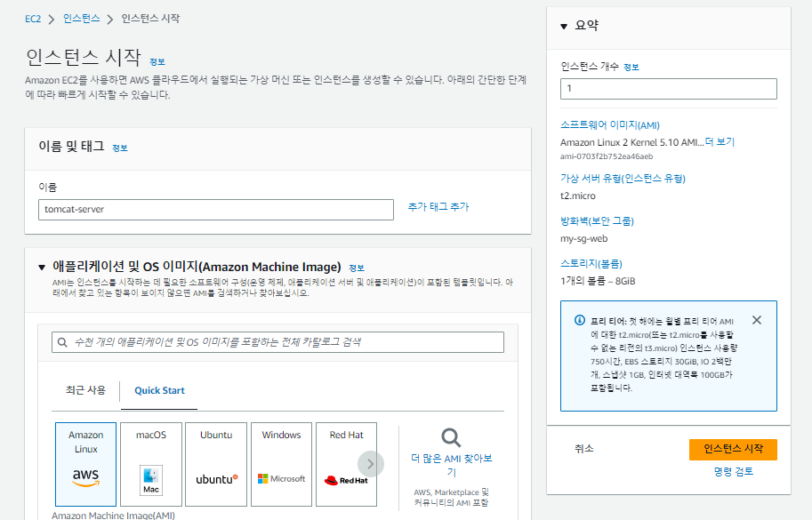The image size is (812, 520).
Task: Focus the 인스턴스 개수 input field
Action: (x=669, y=89)
